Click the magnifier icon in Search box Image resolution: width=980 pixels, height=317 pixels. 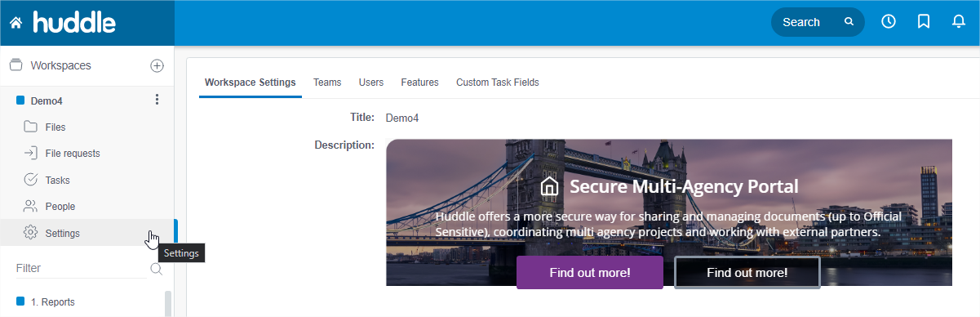849,22
